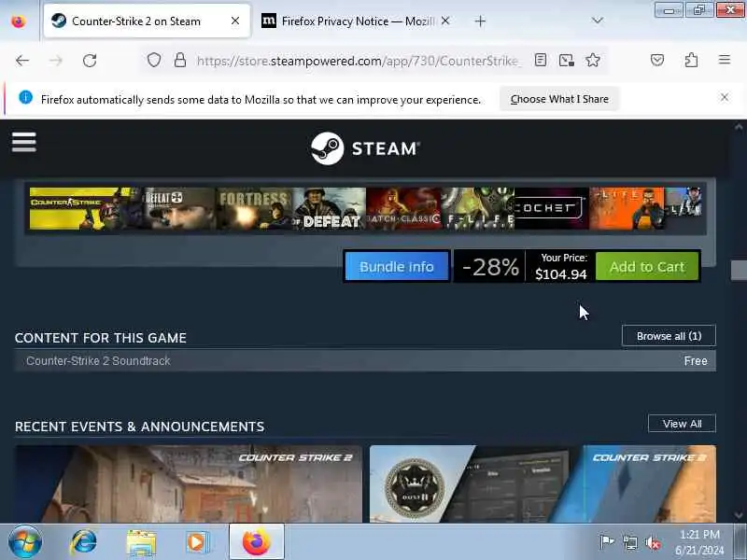747x560 pixels.
Task: Open tracking protection shield
Action: point(154,60)
